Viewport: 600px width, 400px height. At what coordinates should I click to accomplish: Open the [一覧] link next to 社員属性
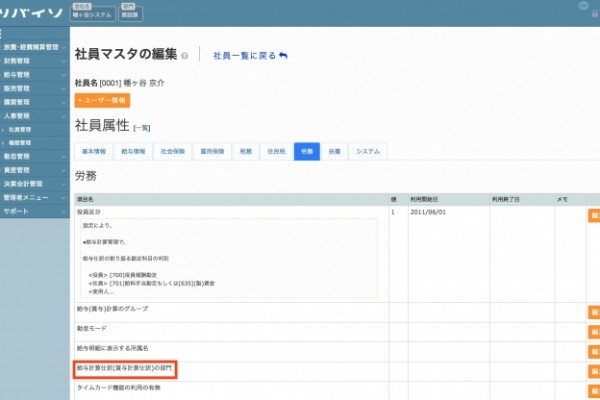pos(142,128)
